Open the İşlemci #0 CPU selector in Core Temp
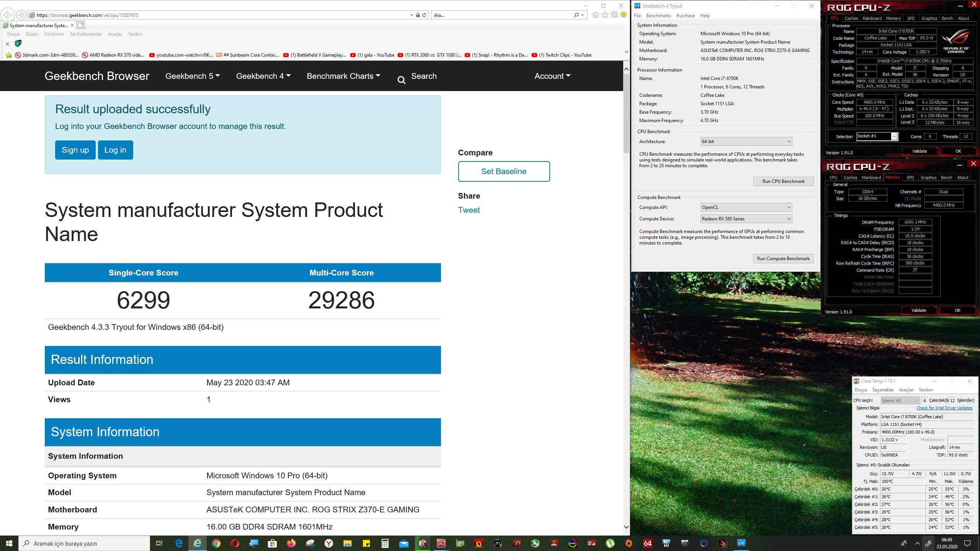Screen dimensions: 980x551 900,401
